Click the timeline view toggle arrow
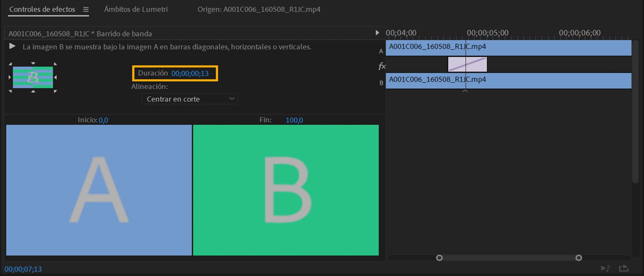This screenshot has height=276, width=644. [x=377, y=33]
